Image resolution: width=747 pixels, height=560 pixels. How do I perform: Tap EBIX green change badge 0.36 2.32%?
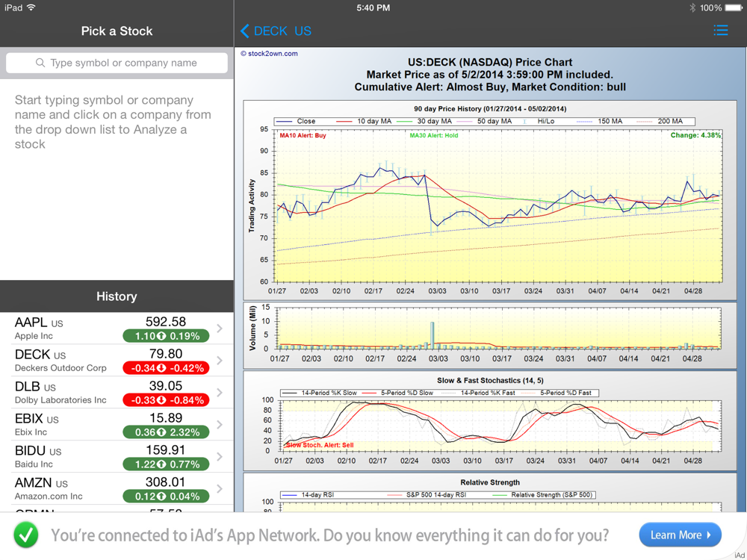click(x=166, y=432)
